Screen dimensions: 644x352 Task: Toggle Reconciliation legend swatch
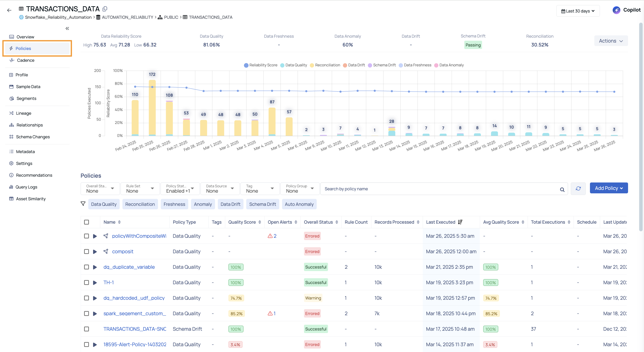click(x=312, y=65)
